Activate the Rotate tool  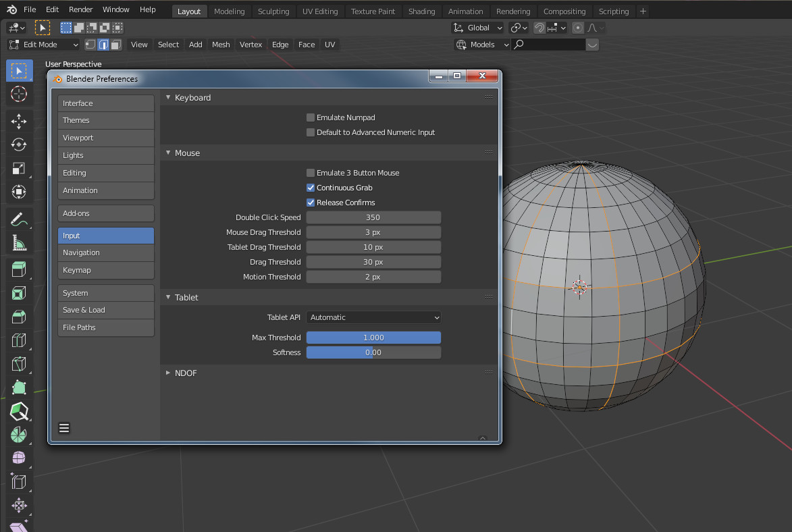[x=19, y=144]
